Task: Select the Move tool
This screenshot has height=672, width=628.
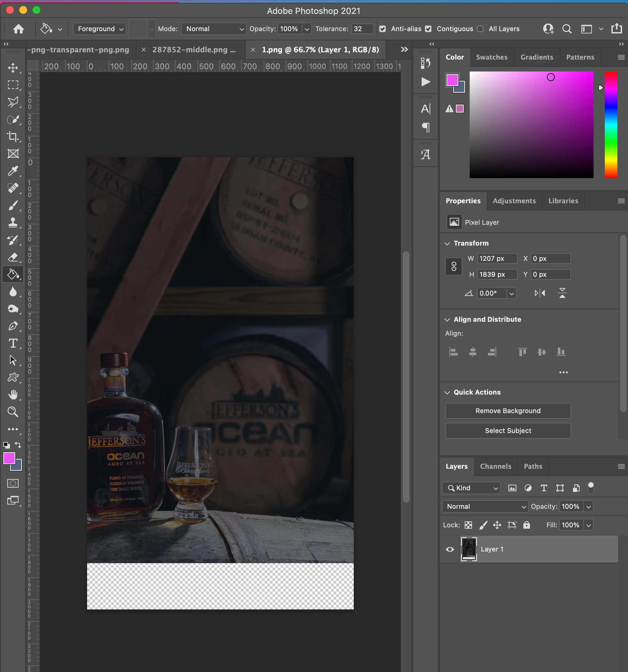Action: [x=13, y=68]
